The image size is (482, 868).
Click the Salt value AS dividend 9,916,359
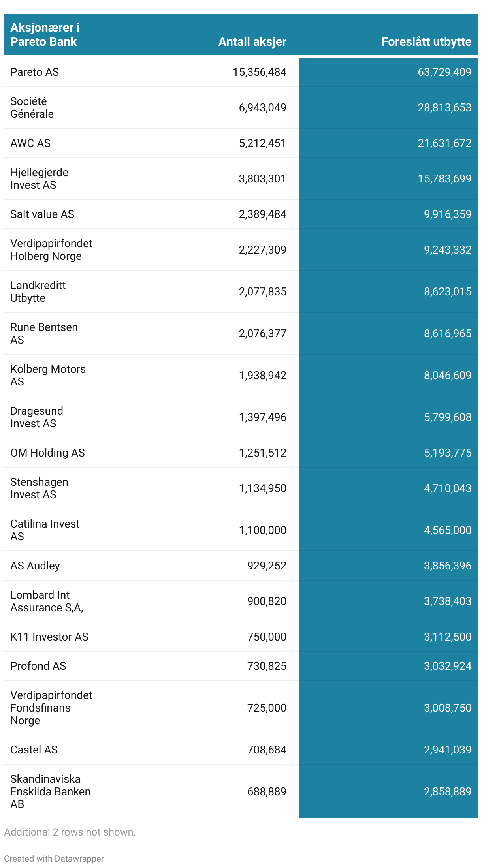pos(448,214)
